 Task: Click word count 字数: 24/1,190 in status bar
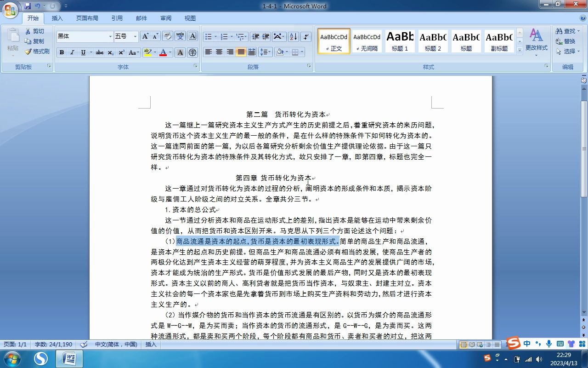53,345
